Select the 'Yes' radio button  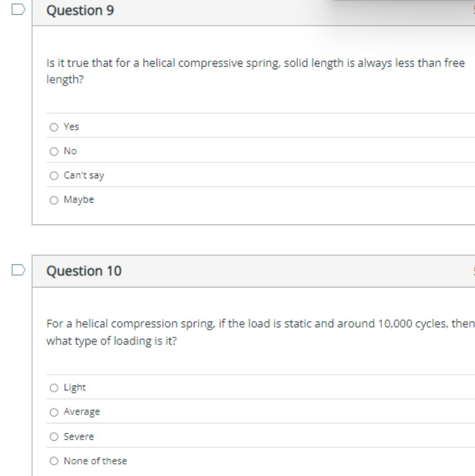click(x=53, y=127)
